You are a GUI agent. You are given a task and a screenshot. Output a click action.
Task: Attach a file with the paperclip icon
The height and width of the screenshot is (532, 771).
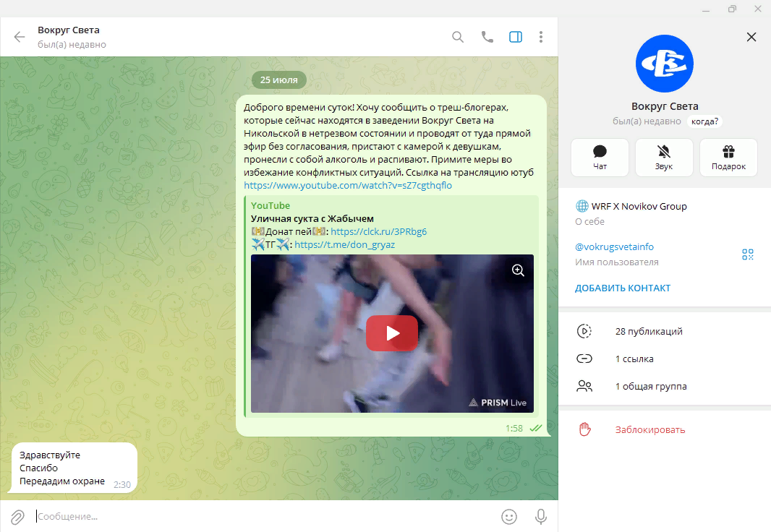pyautogui.click(x=17, y=517)
